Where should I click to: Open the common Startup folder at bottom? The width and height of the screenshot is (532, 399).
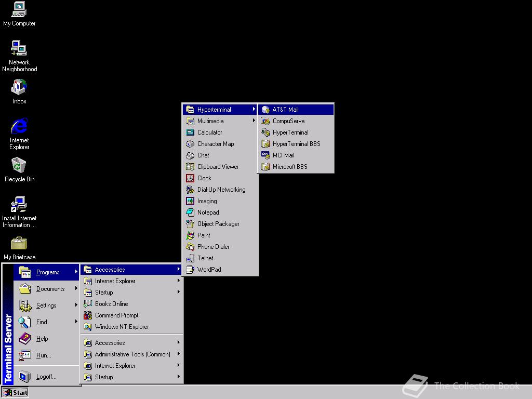pos(131,377)
